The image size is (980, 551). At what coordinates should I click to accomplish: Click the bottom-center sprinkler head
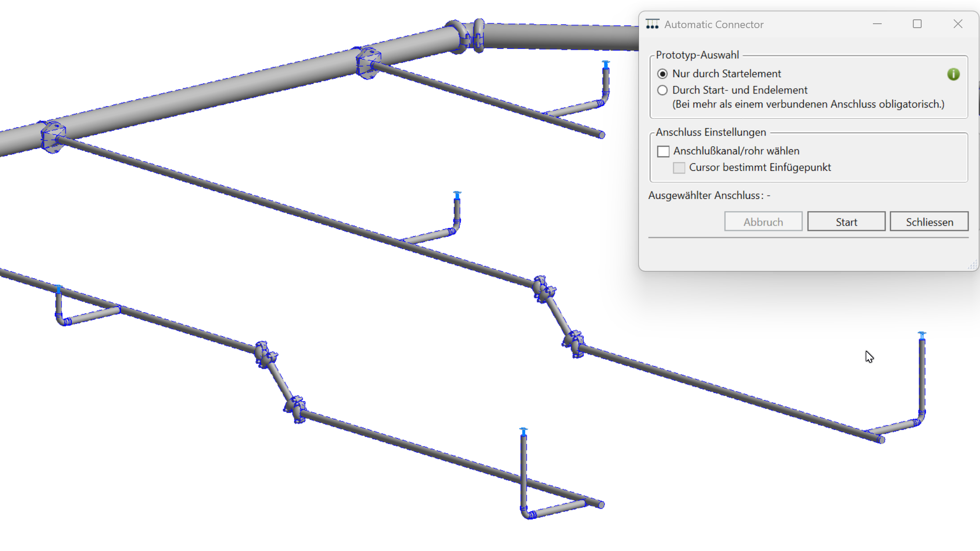pyautogui.click(x=523, y=432)
